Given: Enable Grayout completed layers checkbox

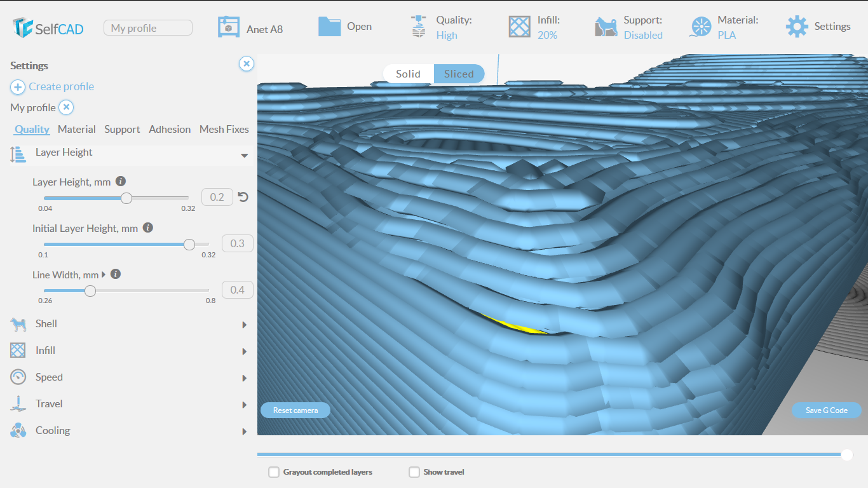Looking at the screenshot, I should 274,472.
